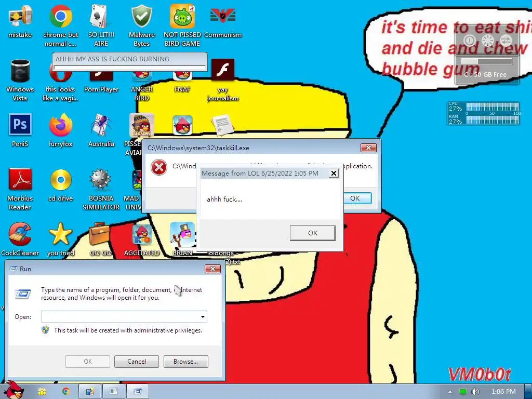The image size is (532, 399).
Task: Launch the PeniS Photoshop icon
Action: coord(20,130)
